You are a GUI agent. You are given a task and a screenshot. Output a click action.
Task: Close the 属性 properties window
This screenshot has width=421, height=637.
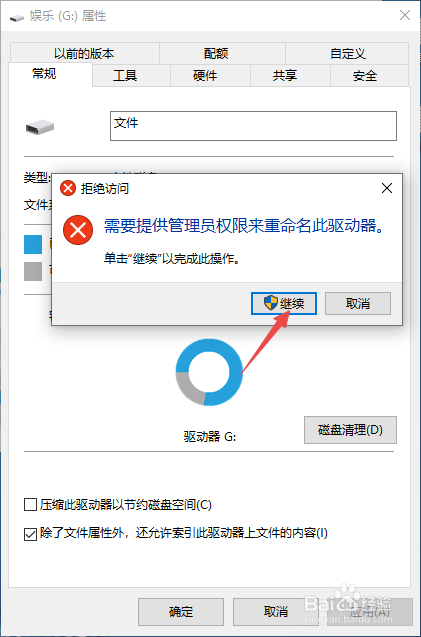(405, 16)
